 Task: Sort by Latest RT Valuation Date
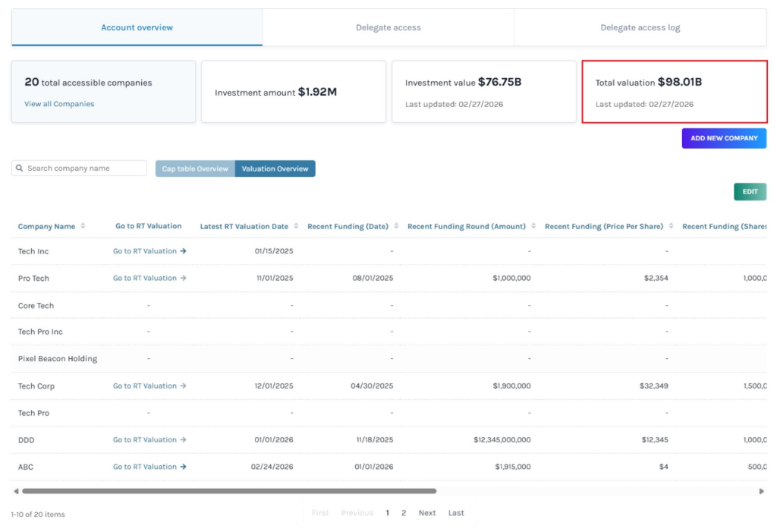click(x=296, y=226)
